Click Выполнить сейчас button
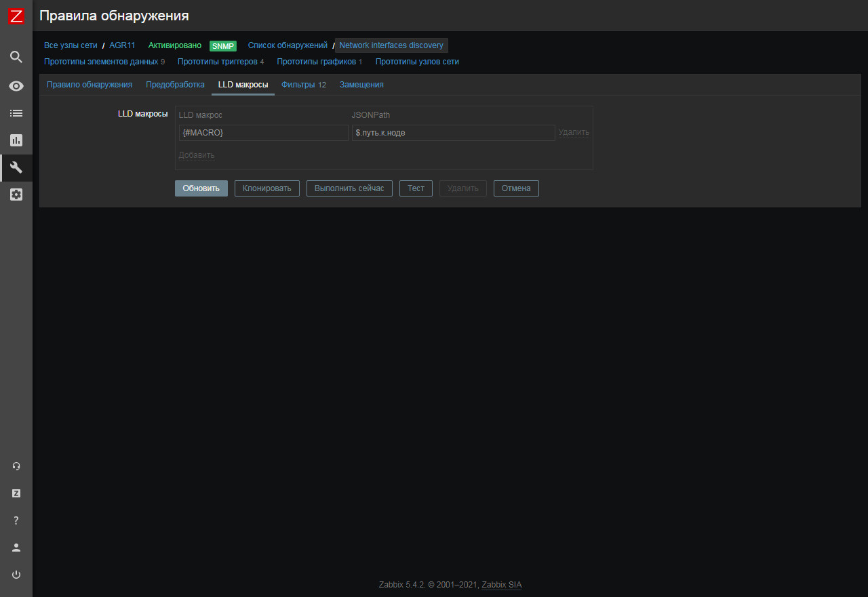868x597 pixels. click(349, 188)
